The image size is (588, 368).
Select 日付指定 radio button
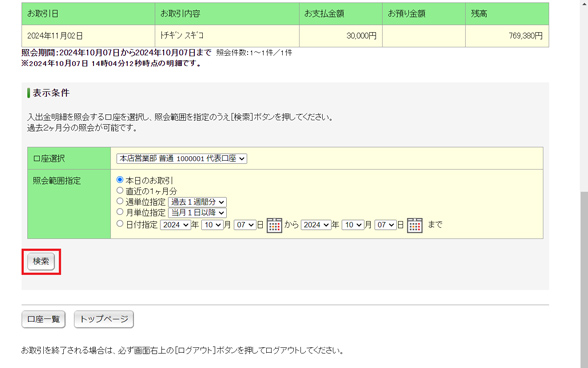click(120, 224)
